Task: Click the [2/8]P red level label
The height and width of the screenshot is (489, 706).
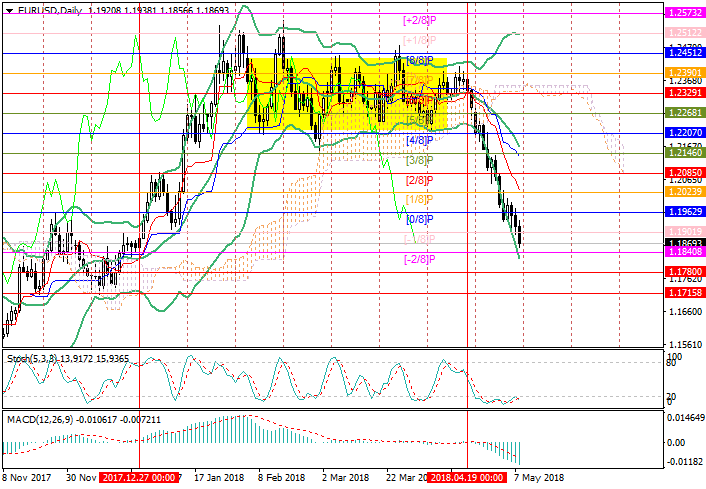Action: tap(418, 180)
